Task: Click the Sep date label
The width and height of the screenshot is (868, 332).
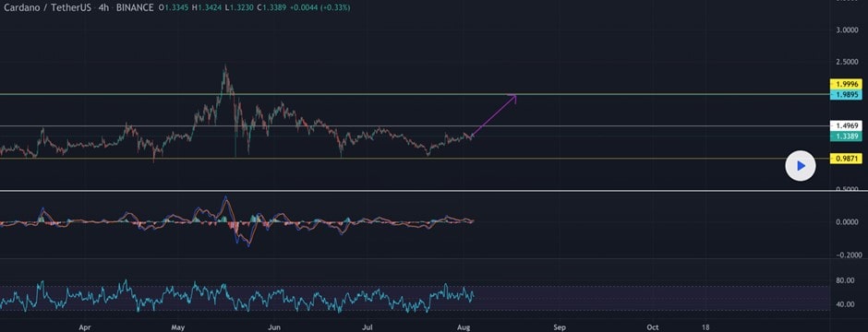Action: click(x=560, y=327)
